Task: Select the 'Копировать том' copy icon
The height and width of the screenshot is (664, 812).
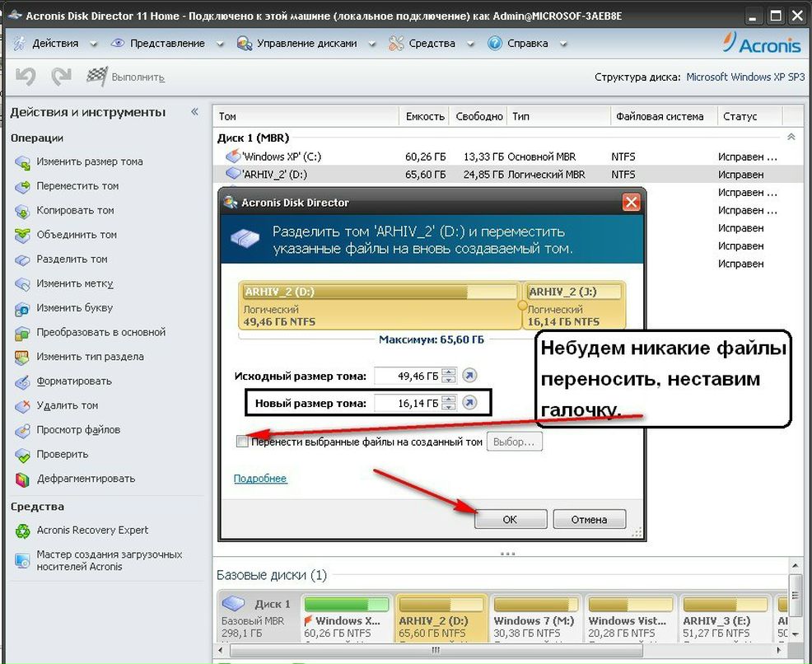Action: (22, 211)
